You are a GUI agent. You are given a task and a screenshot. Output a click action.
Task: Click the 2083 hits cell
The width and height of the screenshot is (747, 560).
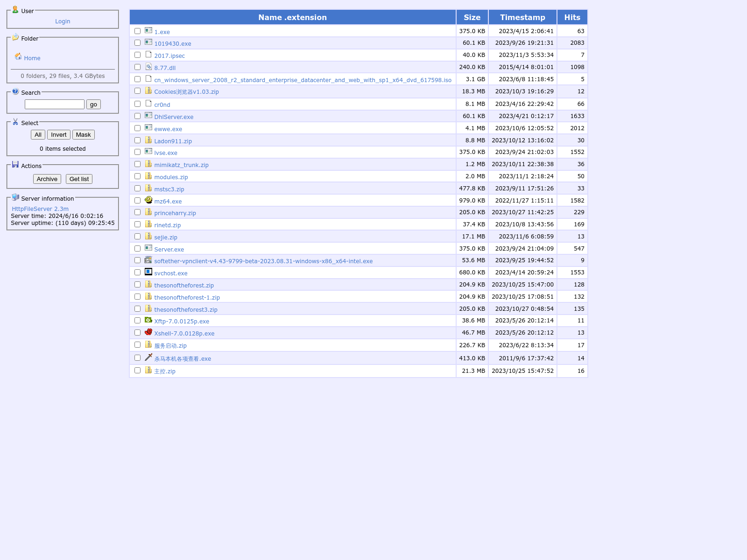(572, 43)
